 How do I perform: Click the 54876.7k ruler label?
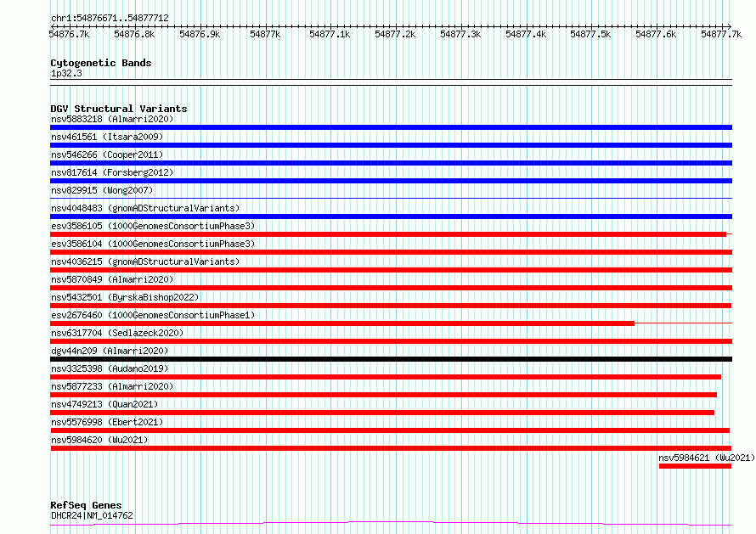click(x=69, y=34)
